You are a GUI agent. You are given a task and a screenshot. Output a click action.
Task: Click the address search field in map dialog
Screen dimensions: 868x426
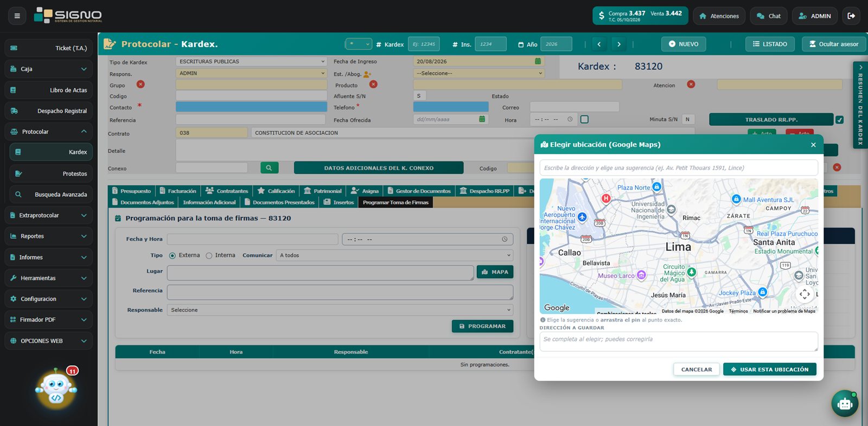coord(679,168)
